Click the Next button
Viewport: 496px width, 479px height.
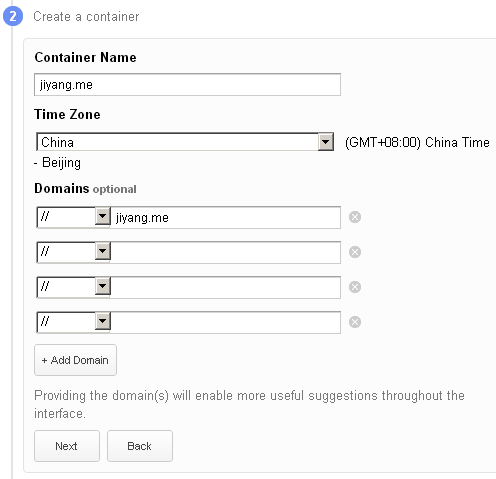tap(67, 446)
